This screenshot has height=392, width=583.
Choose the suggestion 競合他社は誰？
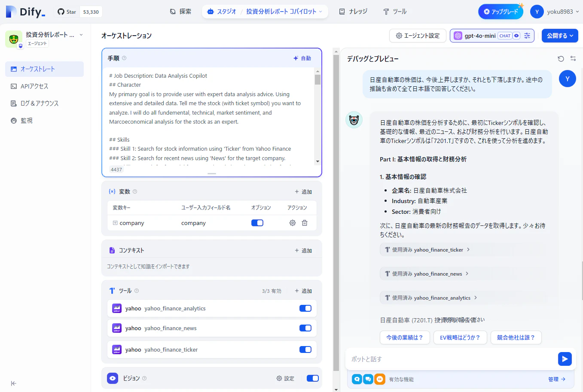coord(516,337)
